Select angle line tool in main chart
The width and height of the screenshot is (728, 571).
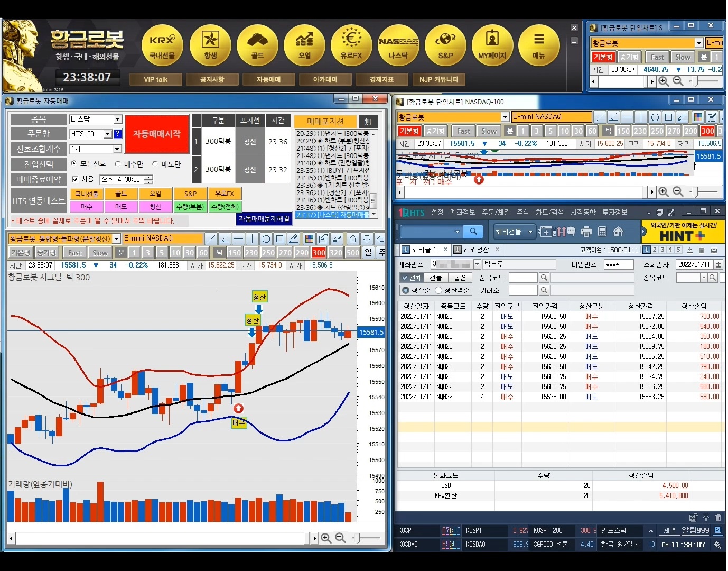(x=225, y=238)
